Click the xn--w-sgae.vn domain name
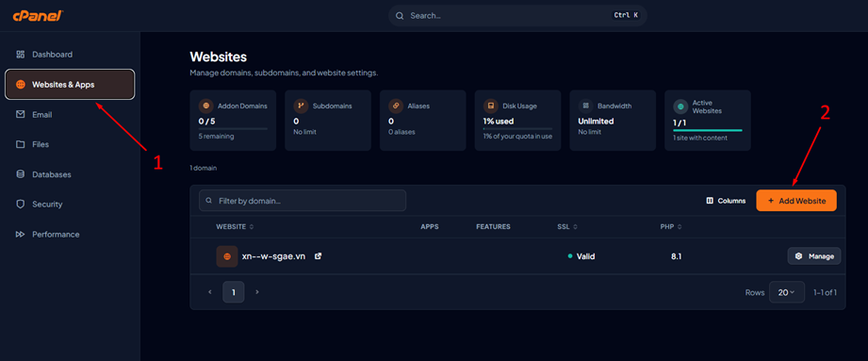The height and width of the screenshot is (361, 868). [273, 256]
